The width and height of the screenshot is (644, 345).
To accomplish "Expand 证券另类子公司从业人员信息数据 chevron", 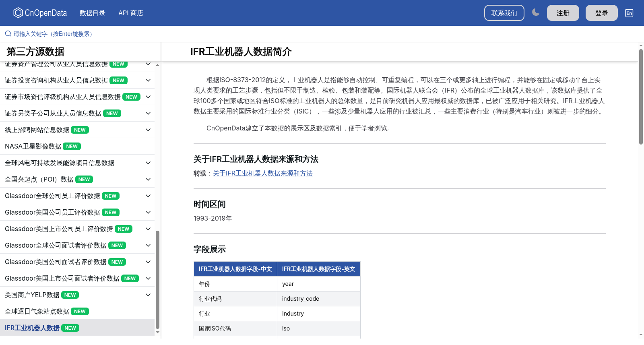I will [x=148, y=113].
